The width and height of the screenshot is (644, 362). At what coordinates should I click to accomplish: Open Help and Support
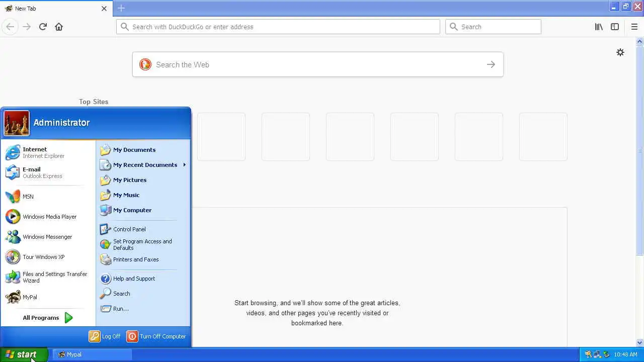142,279
